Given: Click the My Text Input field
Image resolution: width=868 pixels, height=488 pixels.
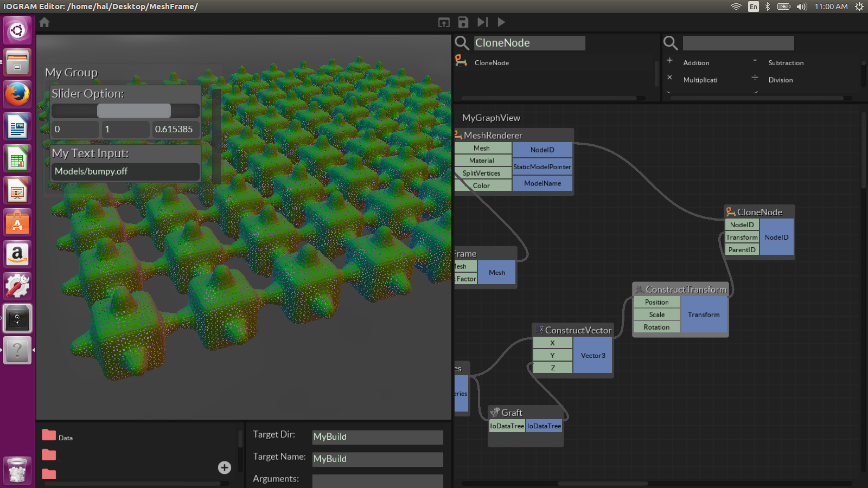Looking at the screenshot, I should click(125, 171).
